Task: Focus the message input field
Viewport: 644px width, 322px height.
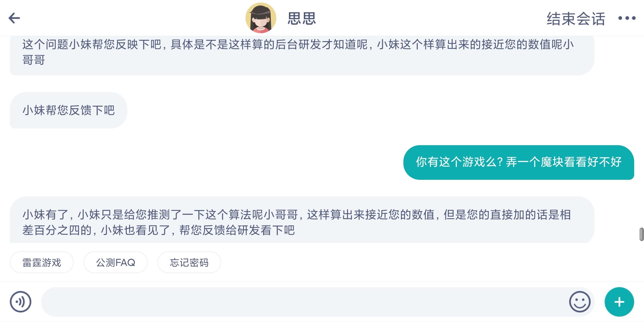Action: [x=304, y=302]
